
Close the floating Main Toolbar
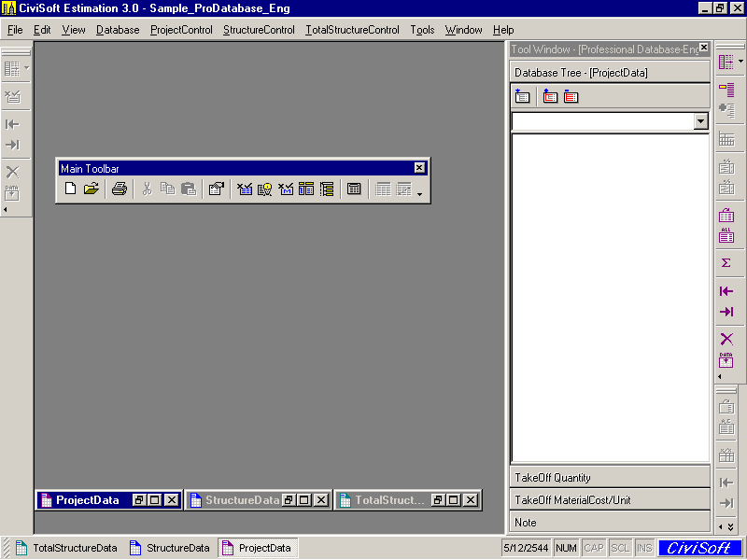[x=419, y=168]
